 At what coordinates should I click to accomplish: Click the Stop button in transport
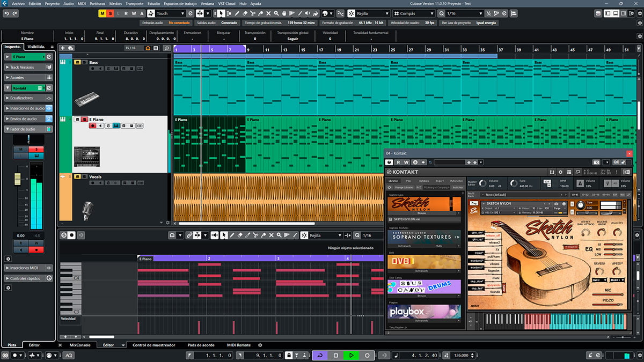pos(335,355)
